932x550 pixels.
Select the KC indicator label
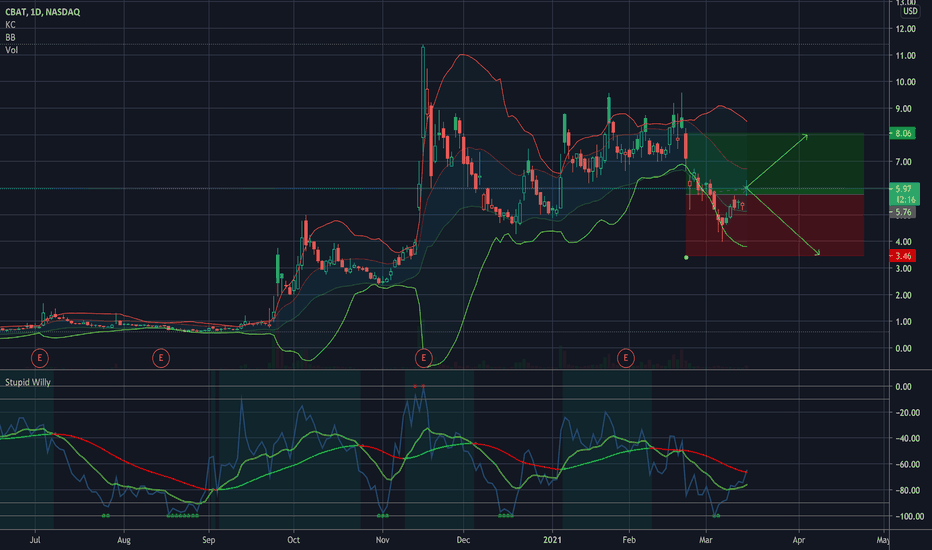tap(10, 25)
